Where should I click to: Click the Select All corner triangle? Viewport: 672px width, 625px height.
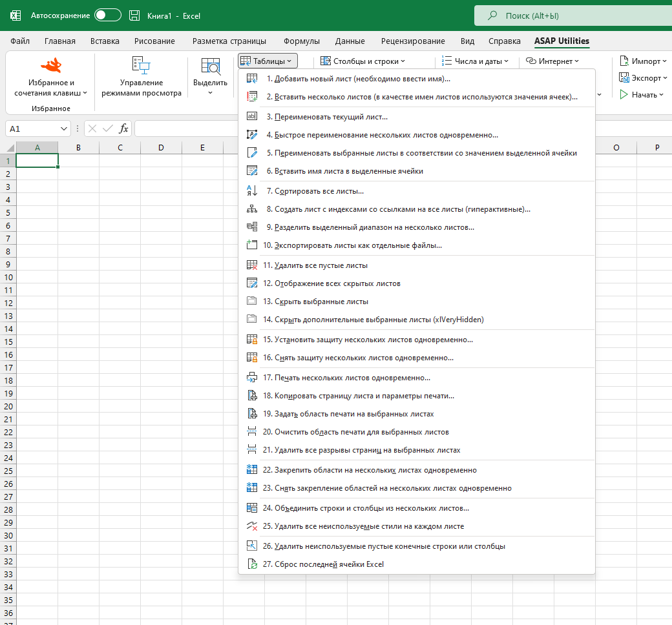(10, 149)
